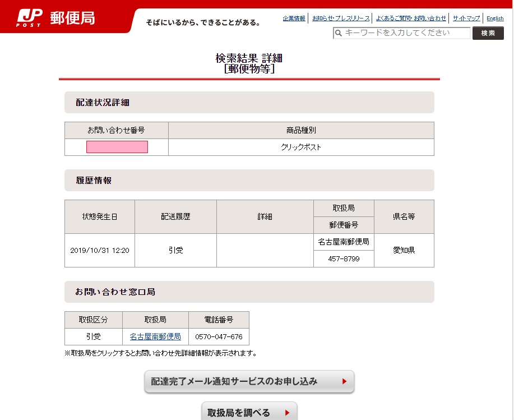Click 取扱局を調べる button
Screen dimensions: 514x420
tap(249, 411)
